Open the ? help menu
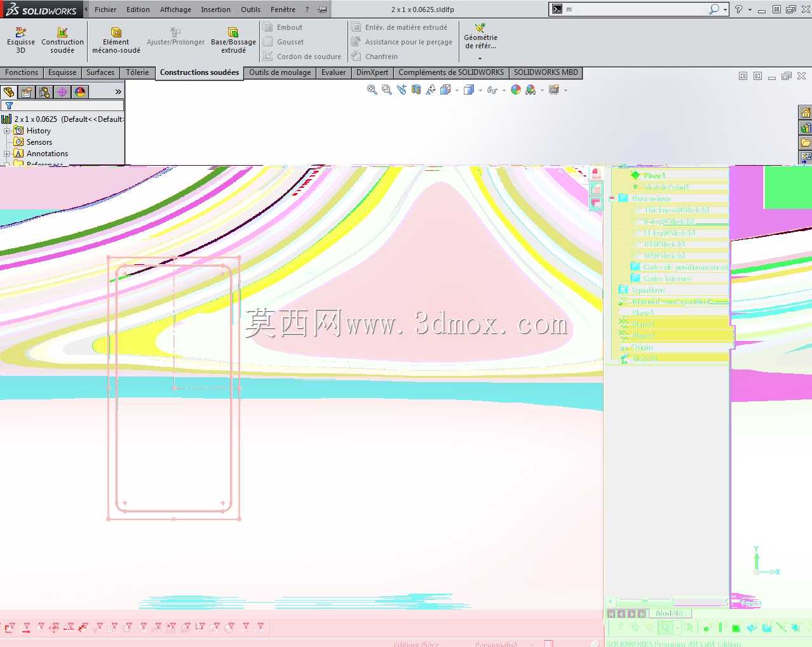The width and height of the screenshot is (812, 647). point(307,10)
